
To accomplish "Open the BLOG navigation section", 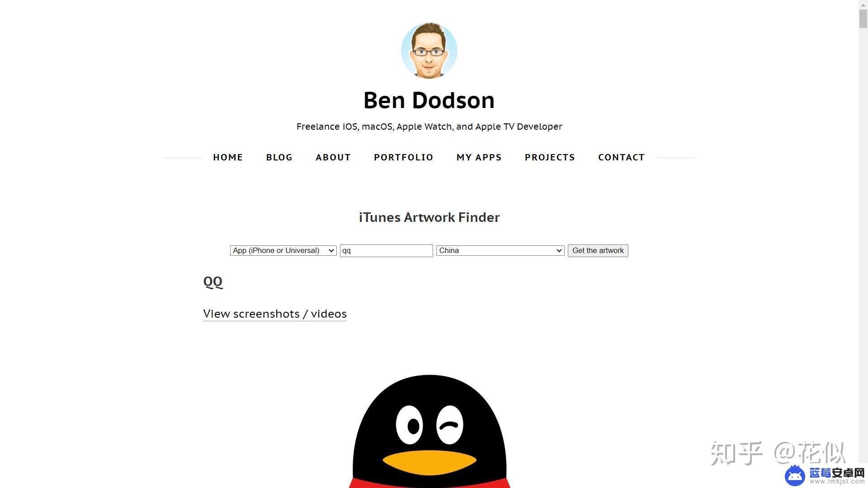I will coord(279,157).
